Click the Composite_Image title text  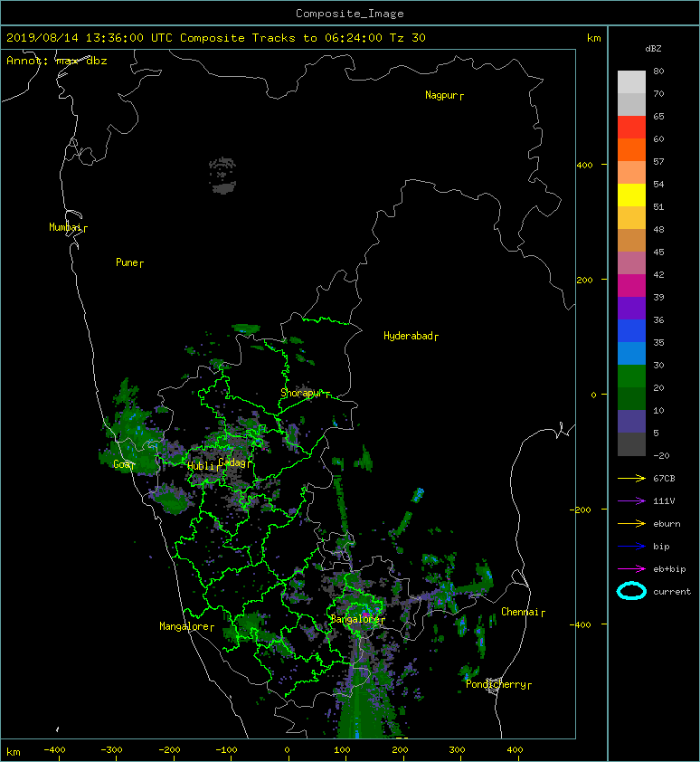tap(350, 13)
